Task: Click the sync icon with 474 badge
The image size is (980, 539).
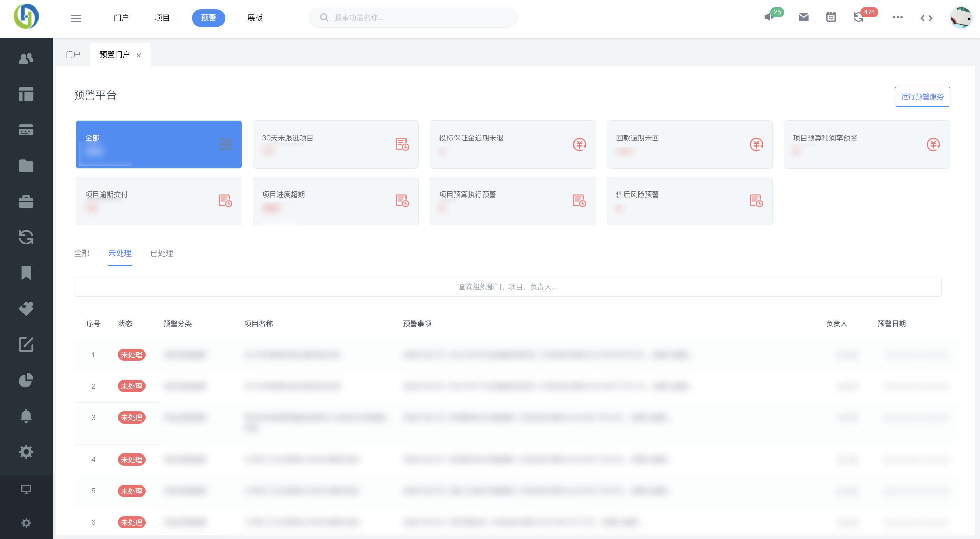Action: pyautogui.click(x=859, y=17)
